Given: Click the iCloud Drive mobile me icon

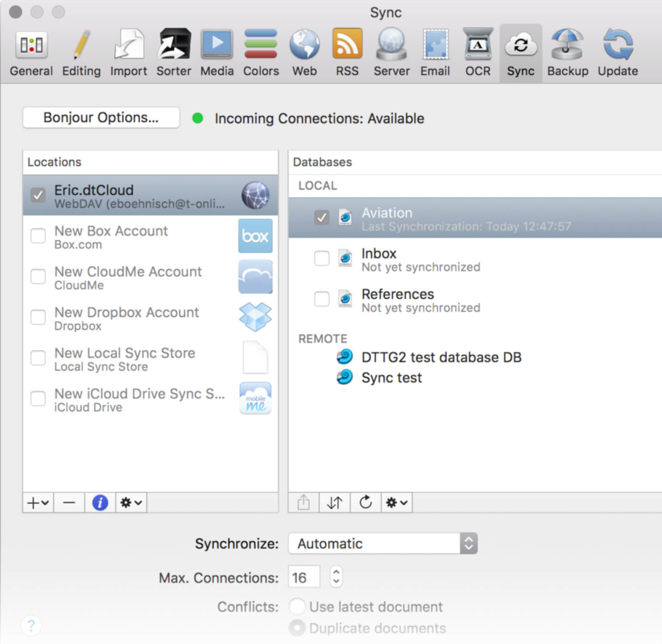Looking at the screenshot, I should pos(255,398).
